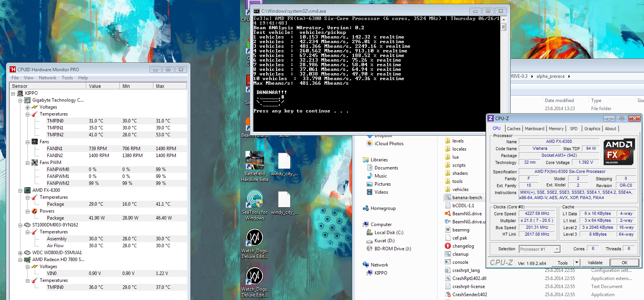Click AMD FX logo in CPU-Z
The image size is (644, 300).
click(619, 152)
